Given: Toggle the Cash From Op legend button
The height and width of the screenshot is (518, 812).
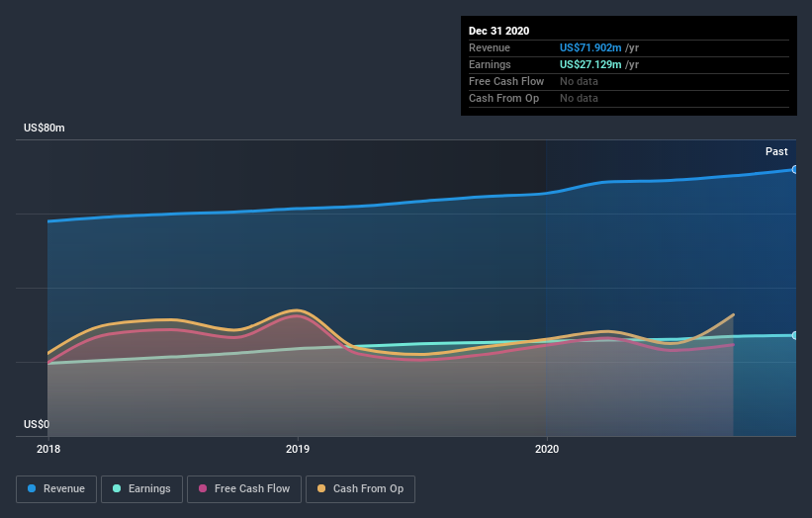Looking at the screenshot, I should click(x=360, y=489).
